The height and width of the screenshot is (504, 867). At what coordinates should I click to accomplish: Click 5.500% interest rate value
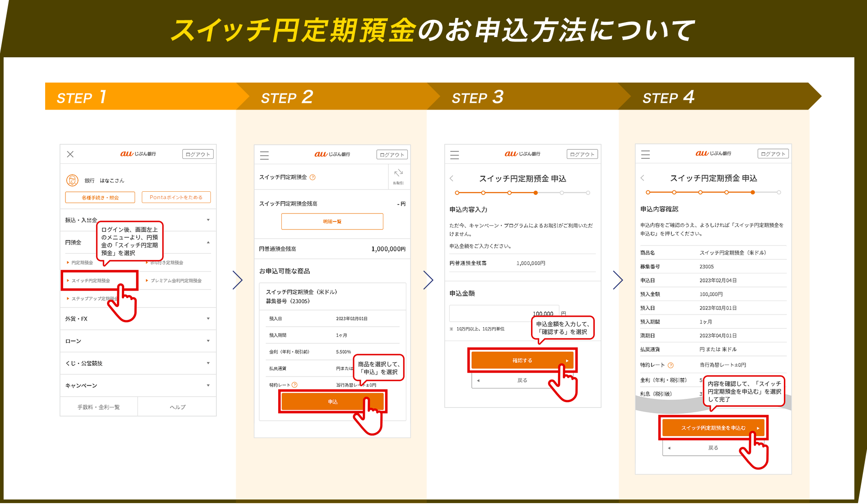(x=344, y=352)
